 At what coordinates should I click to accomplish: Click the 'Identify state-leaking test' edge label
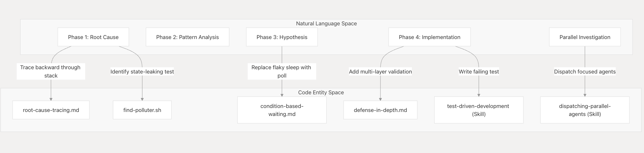pyautogui.click(x=142, y=72)
